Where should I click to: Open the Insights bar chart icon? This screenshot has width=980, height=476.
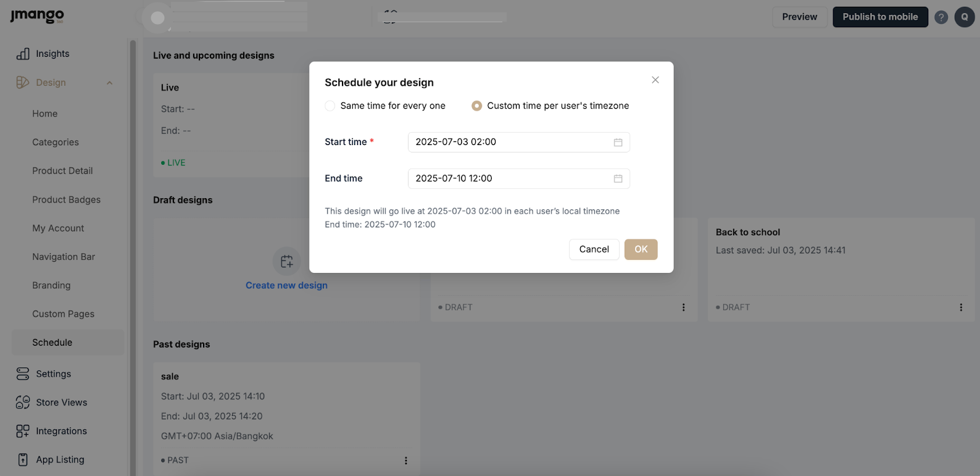[x=23, y=54]
